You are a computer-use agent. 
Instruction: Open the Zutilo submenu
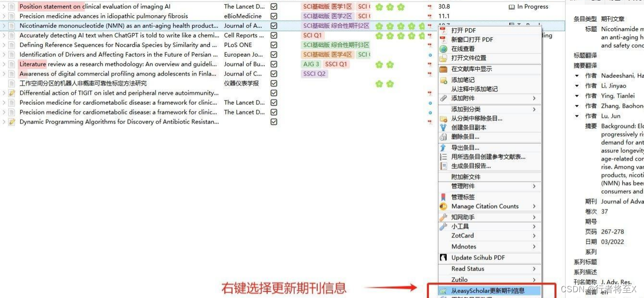(x=490, y=280)
